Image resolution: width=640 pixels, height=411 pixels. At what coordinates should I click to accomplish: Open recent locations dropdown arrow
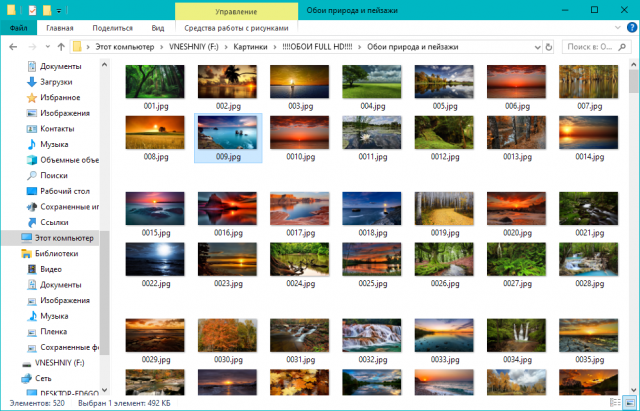click(48, 47)
